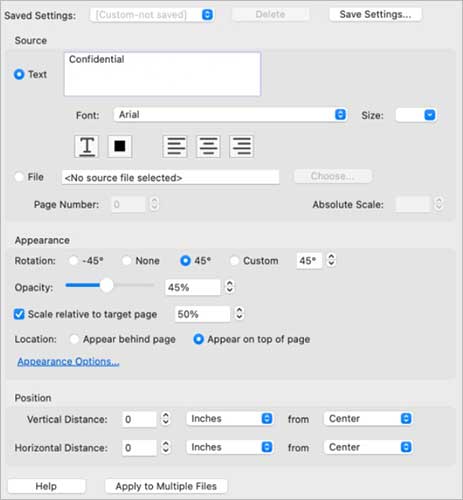Screen dimensions: 463x500
Task: Choose -45° rotation option
Action: click(x=73, y=261)
